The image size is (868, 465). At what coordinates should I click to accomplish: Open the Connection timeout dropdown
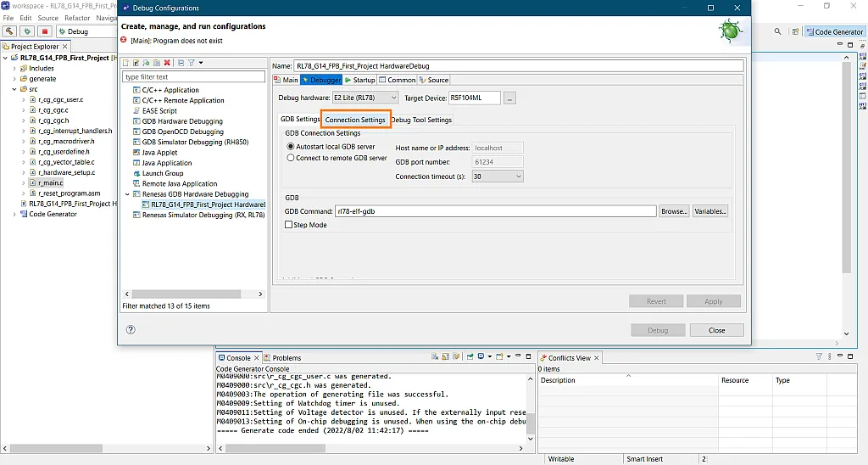click(x=497, y=176)
